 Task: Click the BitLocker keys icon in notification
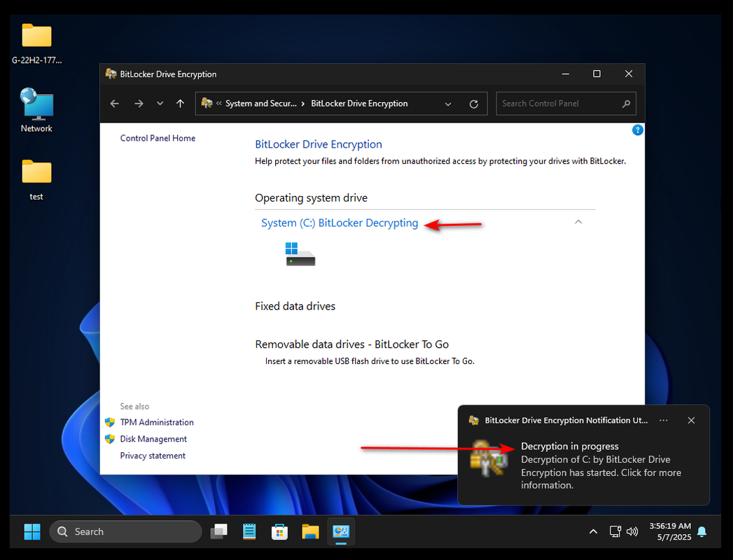(489, 458)
